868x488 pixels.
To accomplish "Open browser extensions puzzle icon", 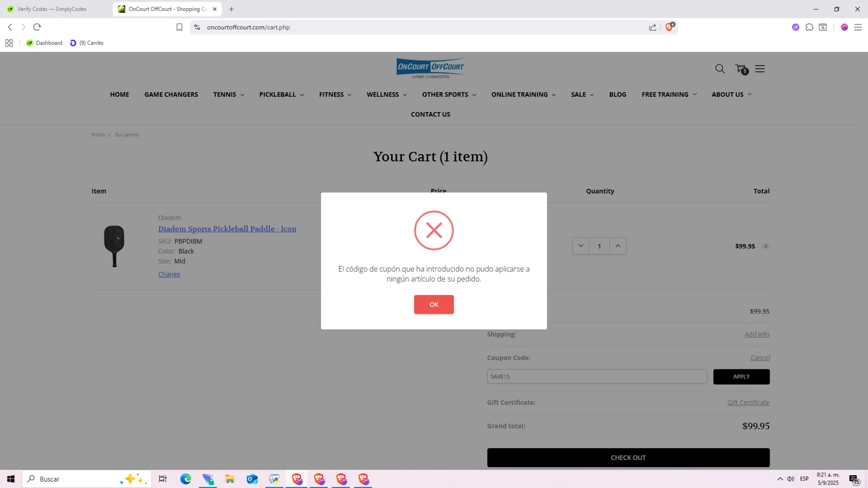I will point(809,27).
